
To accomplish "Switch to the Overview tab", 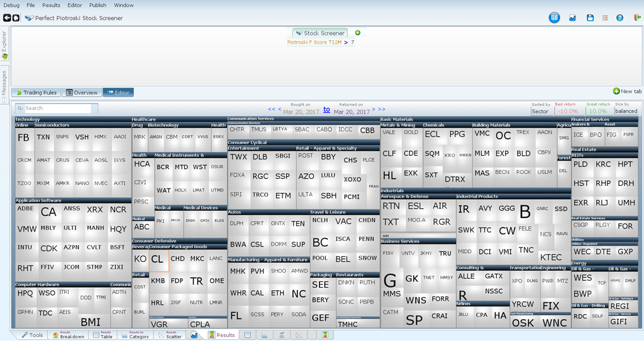I will click(x=82, y=92).
